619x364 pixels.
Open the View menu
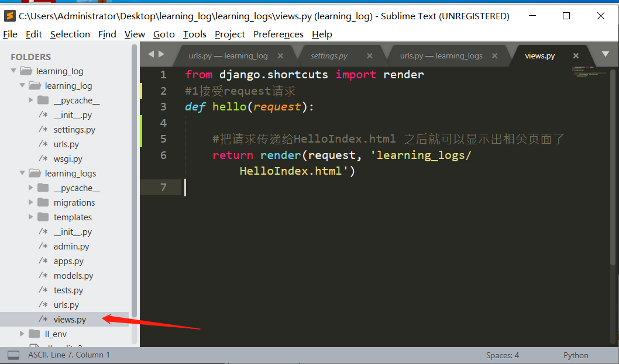click(x=135, y=34)
